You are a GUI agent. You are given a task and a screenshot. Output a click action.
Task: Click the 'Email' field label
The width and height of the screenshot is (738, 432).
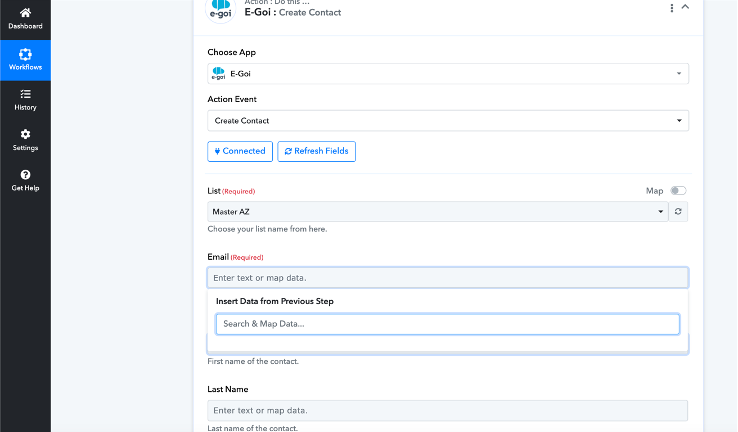point(218,257)
